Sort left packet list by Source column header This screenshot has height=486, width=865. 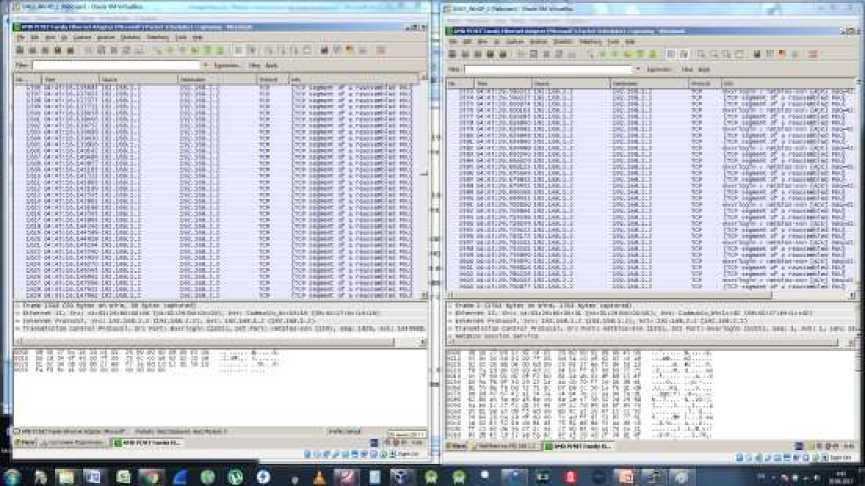pyautogui.click(x=139, y=79)
